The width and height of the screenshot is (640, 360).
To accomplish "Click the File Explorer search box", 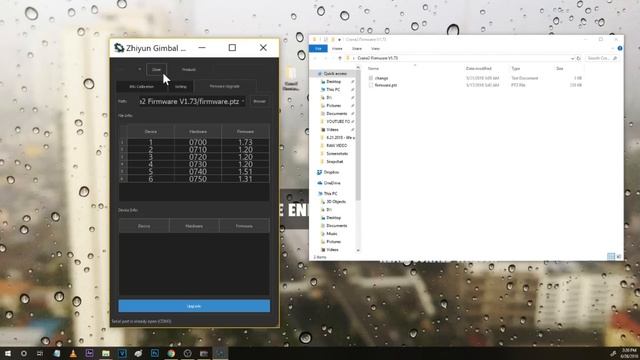I will click(602, 58).
